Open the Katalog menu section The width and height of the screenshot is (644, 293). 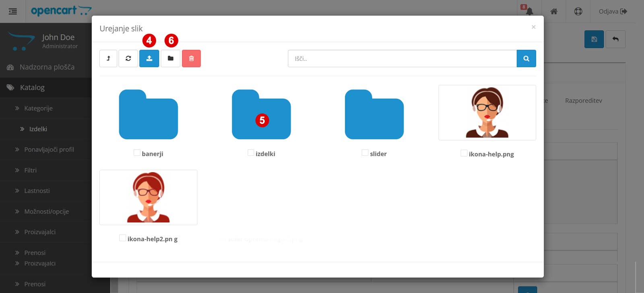[x=32, y=87]
